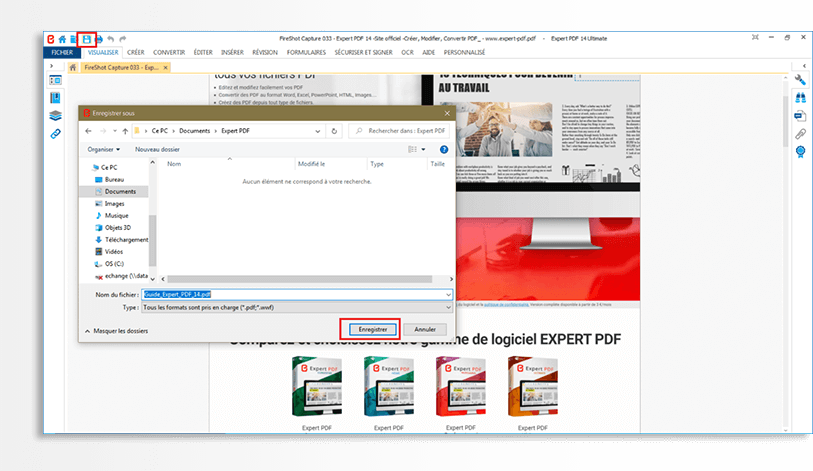Open the wrench tools icon in right sidebar
813x471 pixels.
[x=800, y=79]
